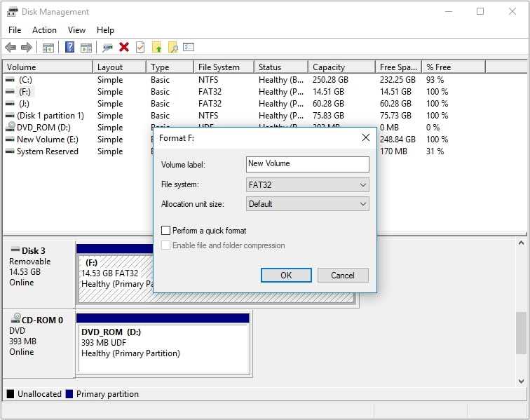Open the Allocation unit size dropdown
530x420 pixels.
click(308, 204)
